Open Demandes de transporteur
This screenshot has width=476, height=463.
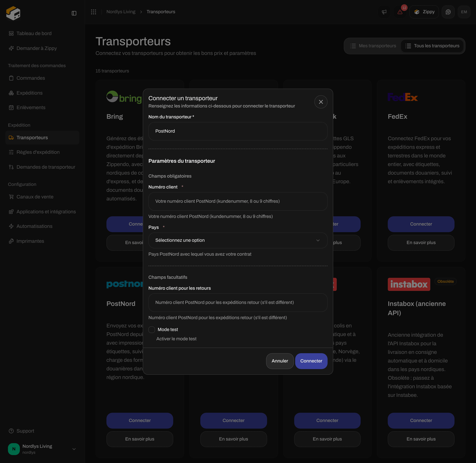tap(42, 167)
